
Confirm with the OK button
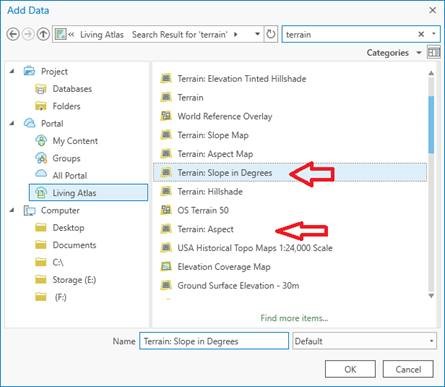pos(350,369)
